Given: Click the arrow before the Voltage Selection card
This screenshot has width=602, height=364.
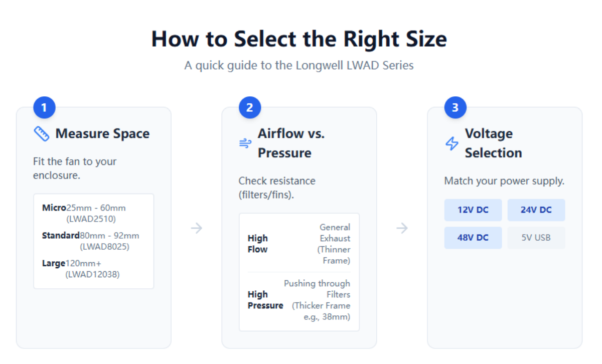Looking at the screenshot, I should click(402, 228).
